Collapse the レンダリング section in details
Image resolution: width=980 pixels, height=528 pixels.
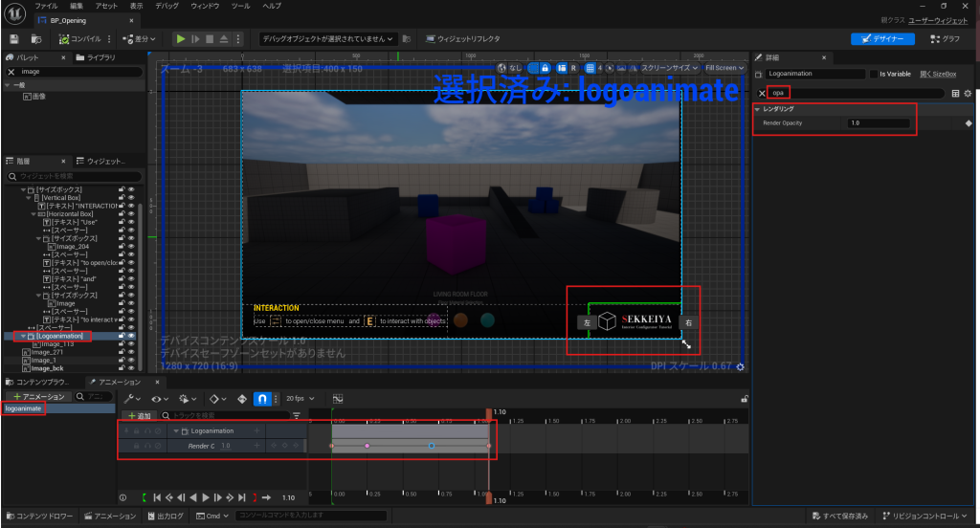tap(758, 109)
